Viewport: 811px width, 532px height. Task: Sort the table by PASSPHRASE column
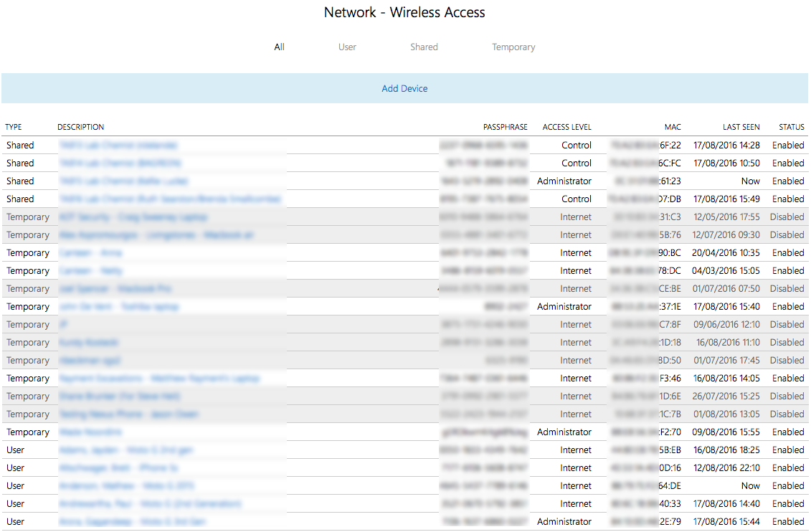tap(506, 127)
